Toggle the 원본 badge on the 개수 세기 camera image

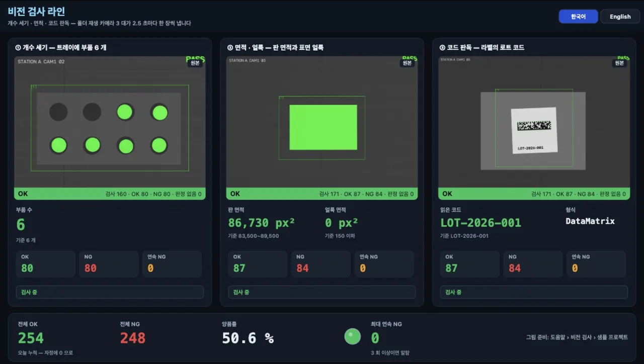pos(195,63)
